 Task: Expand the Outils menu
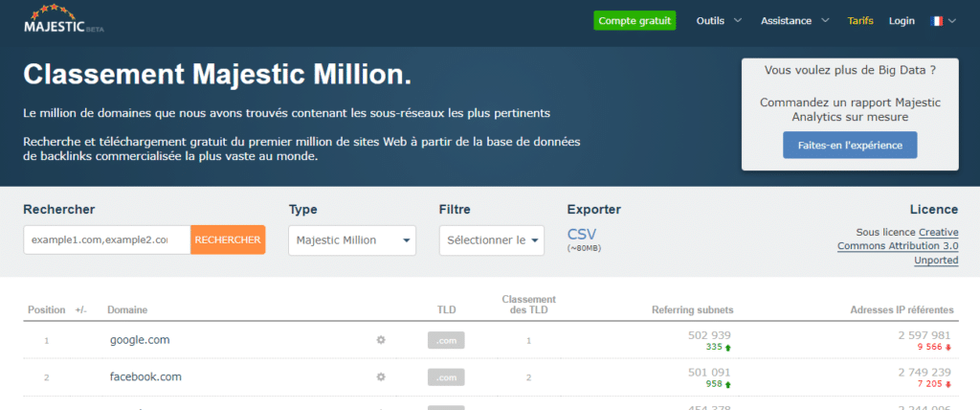720,21
